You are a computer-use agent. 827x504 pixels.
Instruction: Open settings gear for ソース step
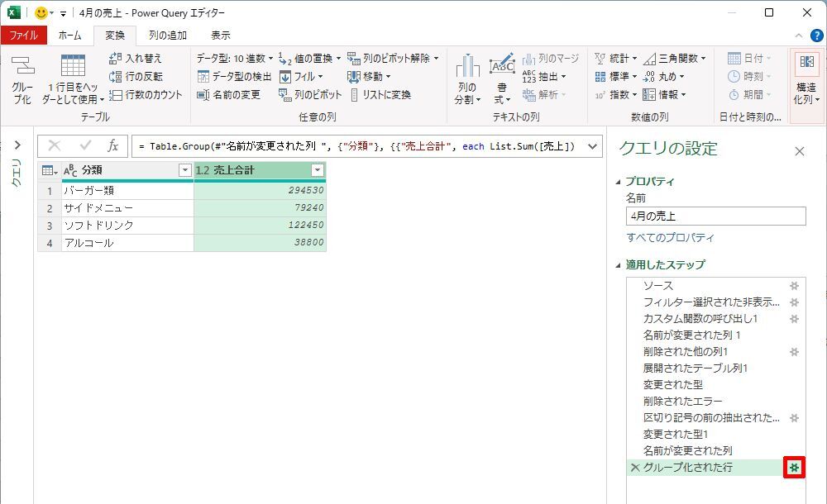tap(794, 286)
